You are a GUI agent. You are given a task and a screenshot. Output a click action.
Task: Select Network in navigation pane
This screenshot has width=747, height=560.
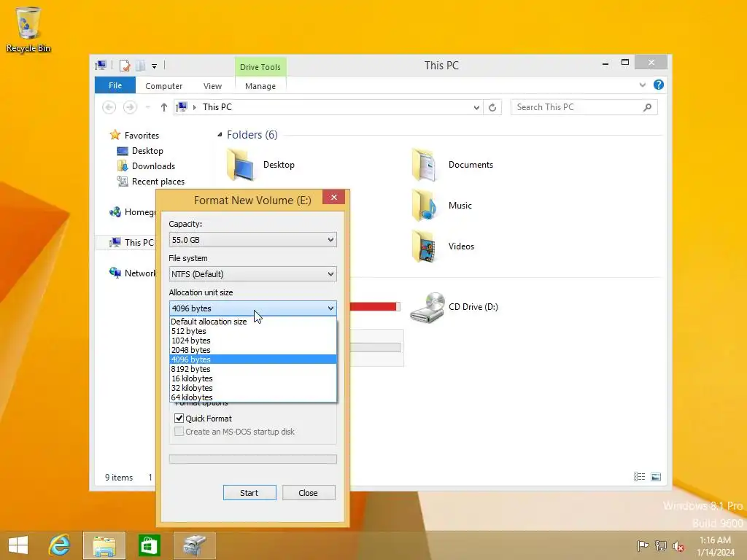[x=133, y=273]
